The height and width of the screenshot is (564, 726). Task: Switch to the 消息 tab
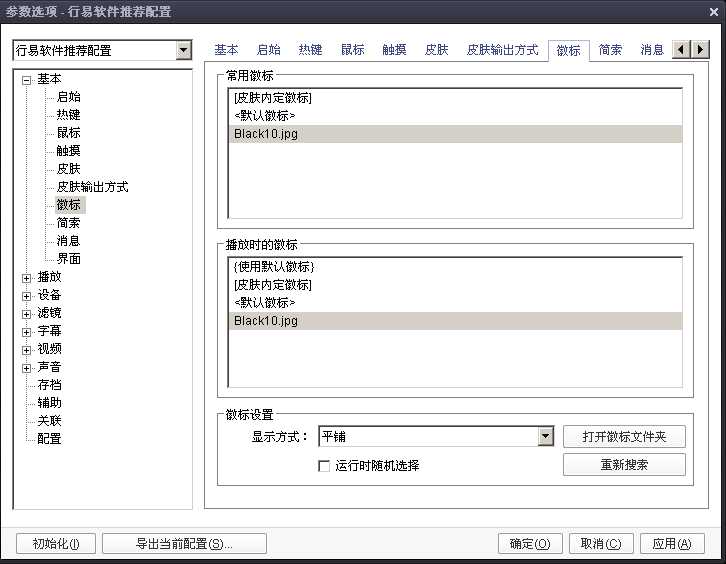[652, 50]
